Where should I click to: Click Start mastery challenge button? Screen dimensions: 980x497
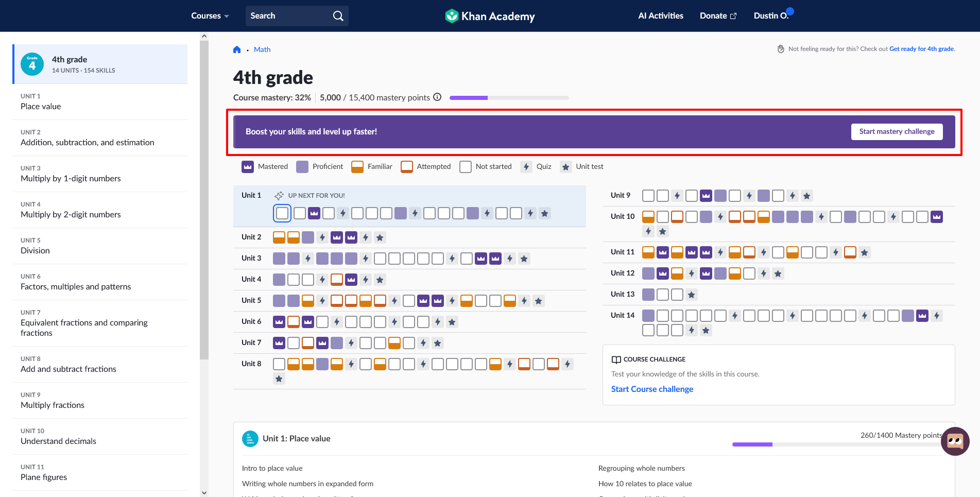point(896,132)
